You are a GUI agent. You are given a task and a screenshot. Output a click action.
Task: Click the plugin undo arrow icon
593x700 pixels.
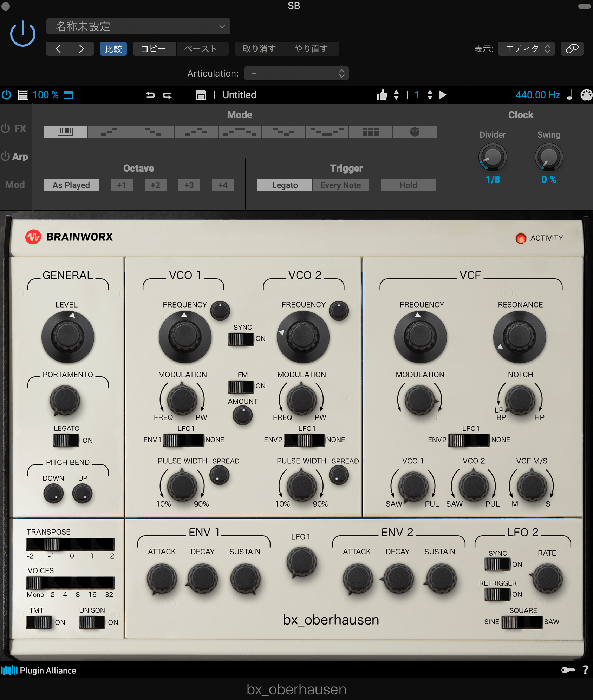pos(150,95)
